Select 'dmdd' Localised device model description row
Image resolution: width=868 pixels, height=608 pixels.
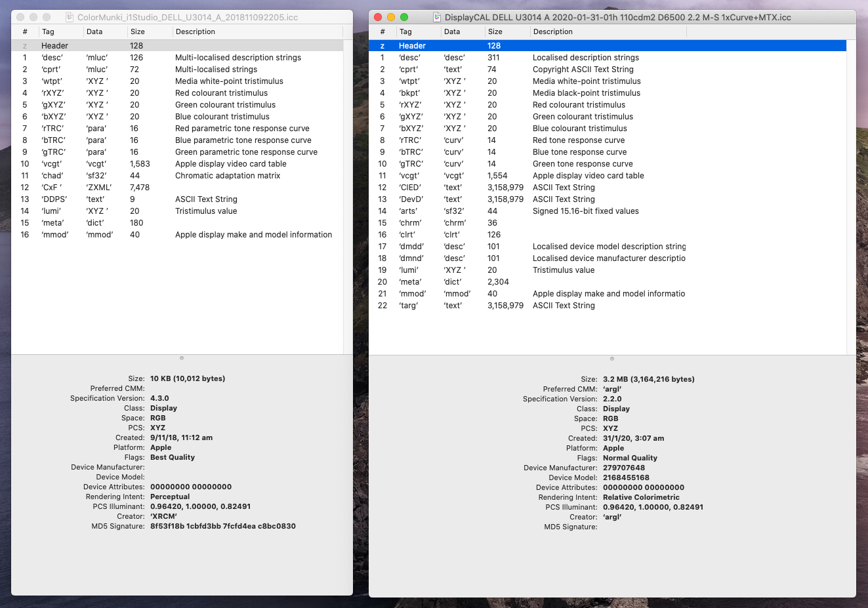608,247
